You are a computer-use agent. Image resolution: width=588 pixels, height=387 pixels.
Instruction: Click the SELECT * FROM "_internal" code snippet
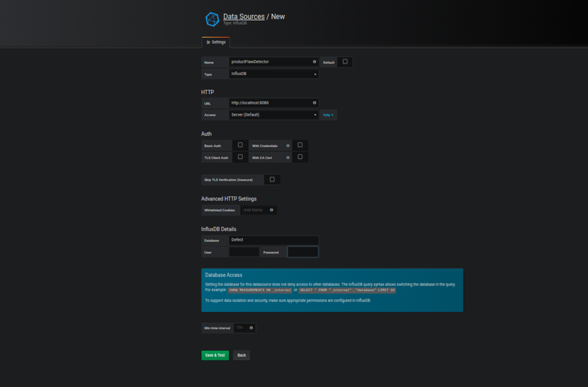tap(347, 291)
